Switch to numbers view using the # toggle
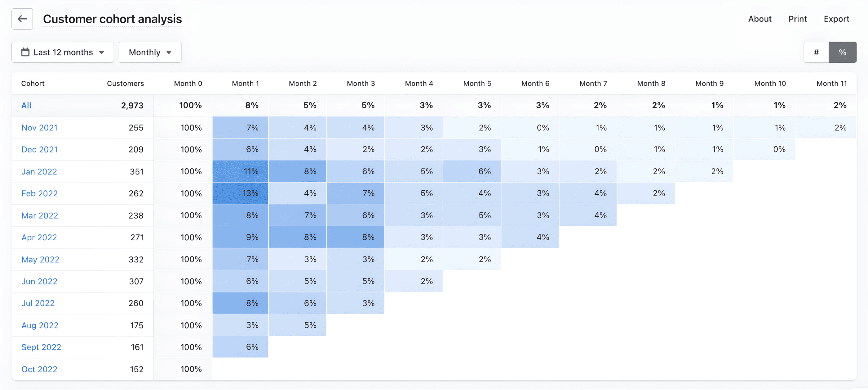 [x=816, y=52]
